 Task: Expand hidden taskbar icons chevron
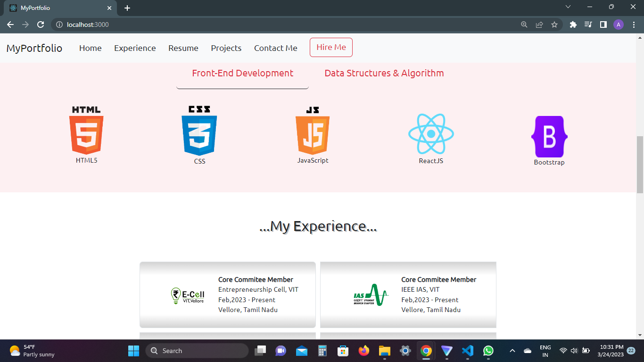point(512,351)
